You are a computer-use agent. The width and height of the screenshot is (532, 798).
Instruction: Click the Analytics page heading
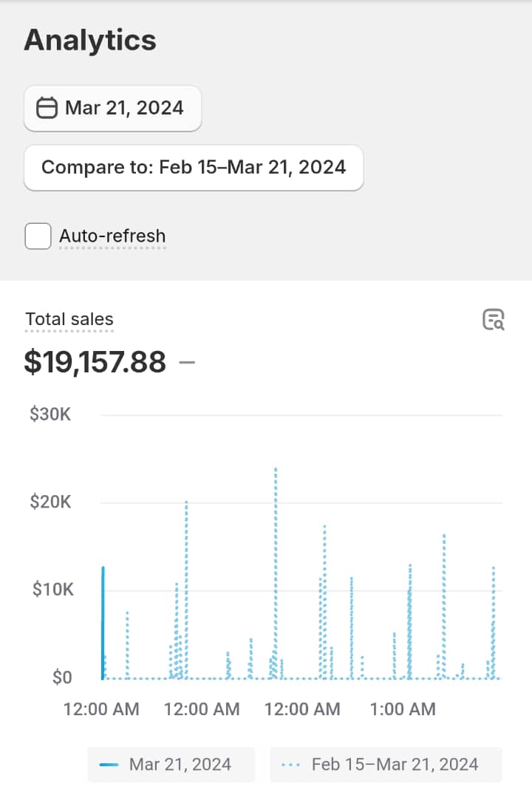pyautogui.click(x=90, y=40)
